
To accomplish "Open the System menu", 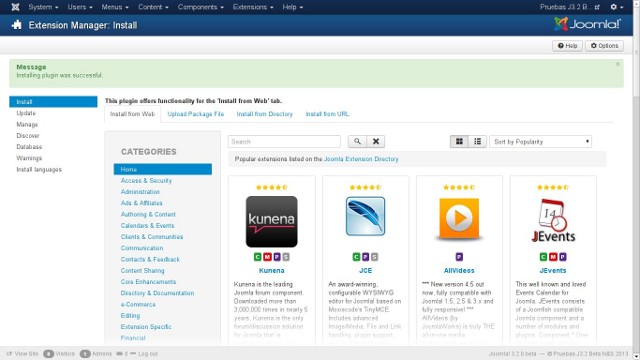I will (x=43, y=7).
